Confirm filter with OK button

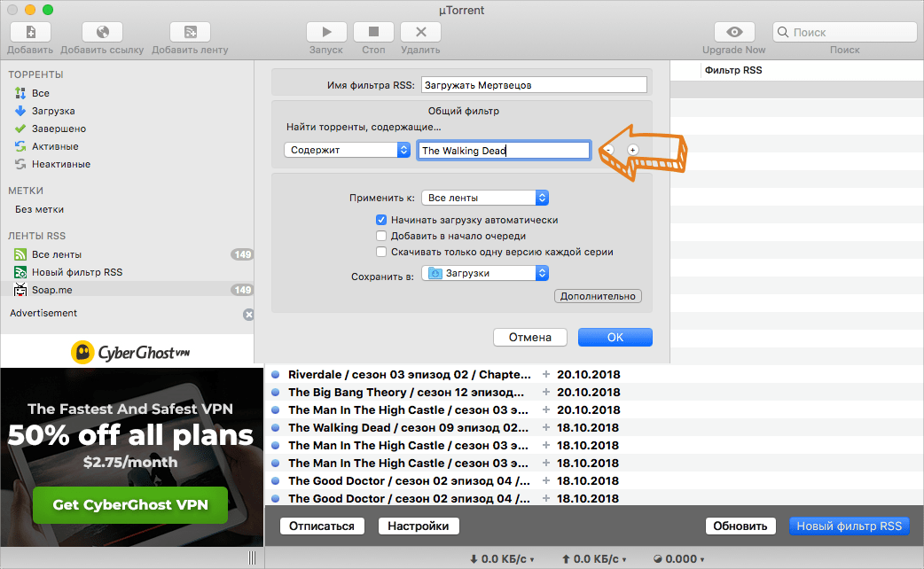pyautogui.click(x=615, y=338)
